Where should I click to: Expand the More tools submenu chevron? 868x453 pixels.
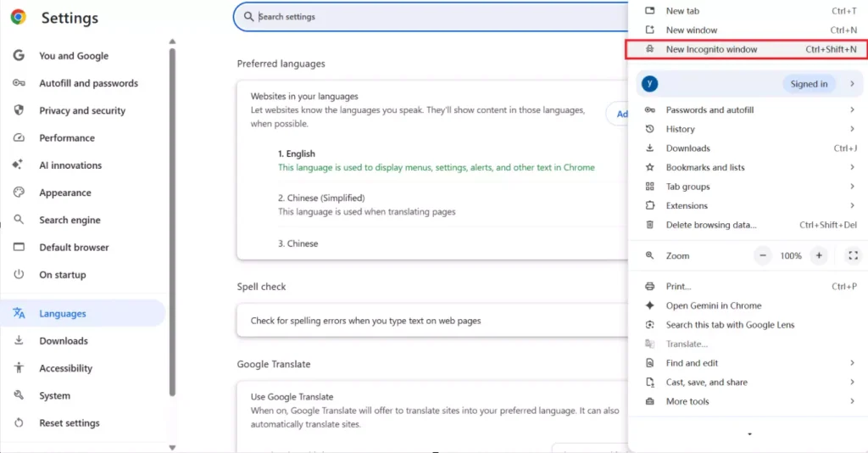[x=852, y=401]
